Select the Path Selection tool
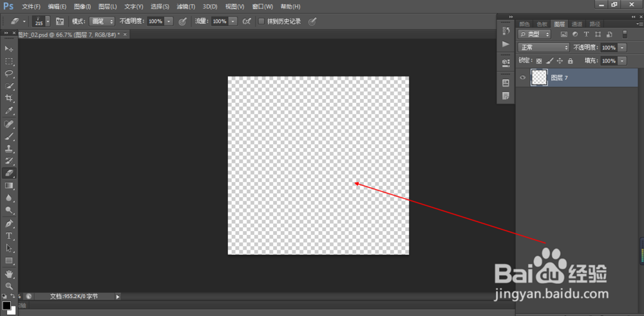Image resolution: width=644 pixels, height=316 pixels. click(x=9, y=248)
